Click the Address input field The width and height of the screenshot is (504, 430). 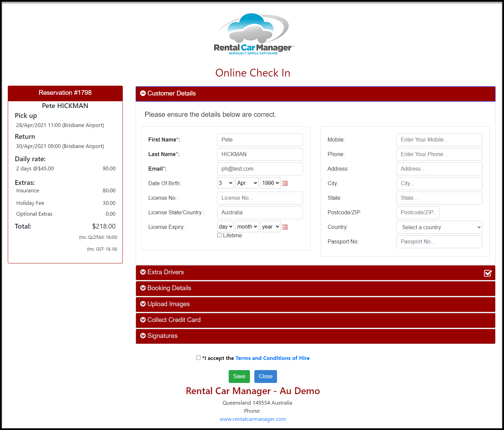point(439,169)
